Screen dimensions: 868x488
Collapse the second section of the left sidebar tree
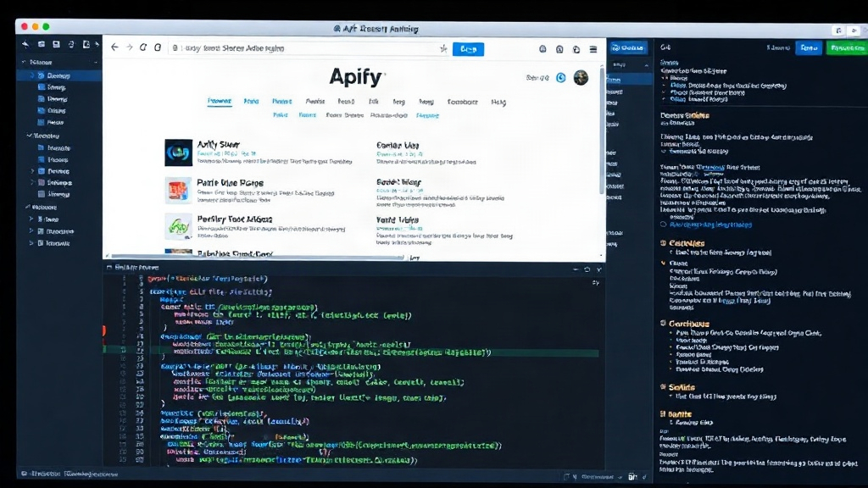click(29, 136)
